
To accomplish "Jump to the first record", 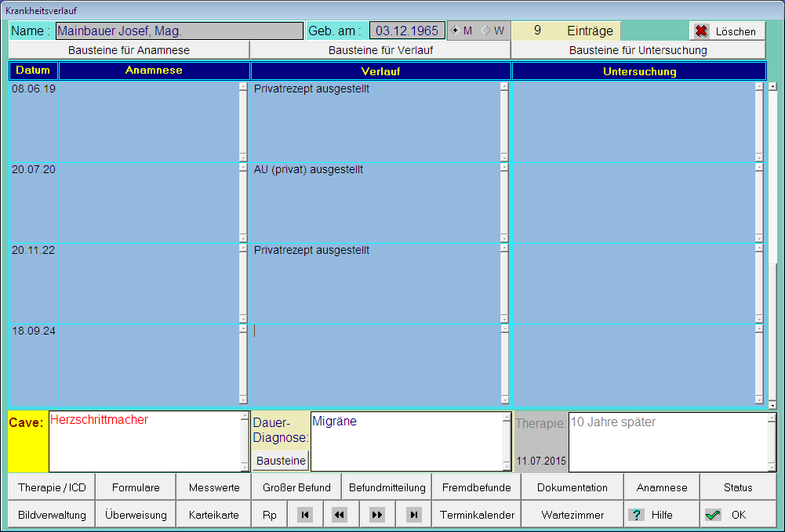I will click(x=306, y=515).
